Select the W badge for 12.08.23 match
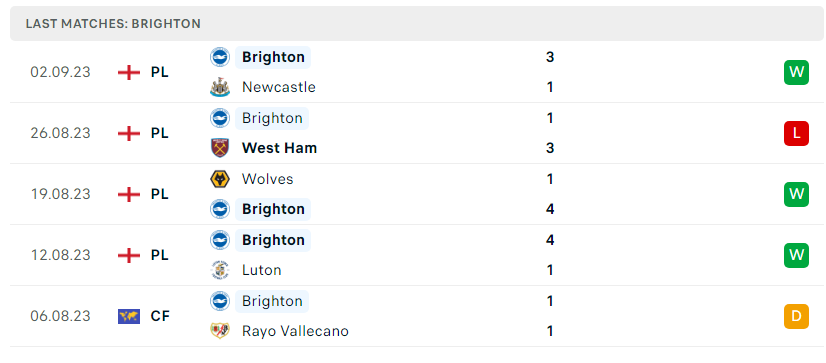Image resolution: width=826 pixels, height=363 pixels. tap(796, 256)
